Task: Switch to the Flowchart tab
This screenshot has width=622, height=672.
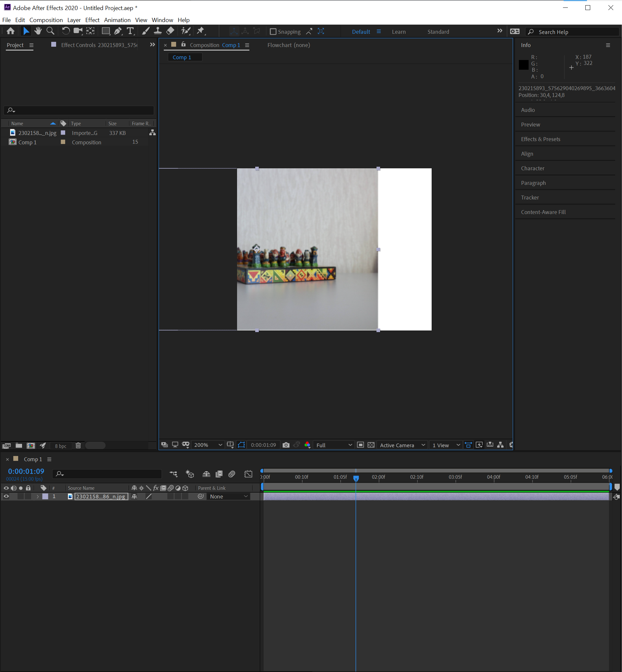Action: click(x=288, y=45)
